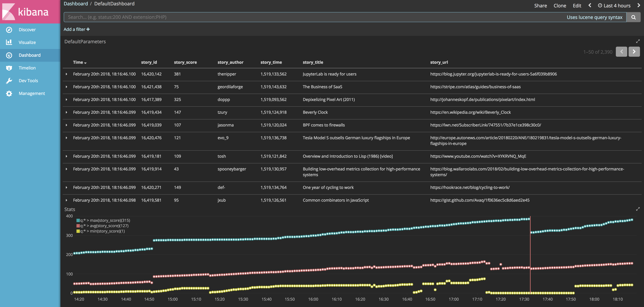Image resolution: width=644 pixels, height=307 pixels.
Task: Expand row for Overview and Introduction to Lisp
Action: (66, 157)
